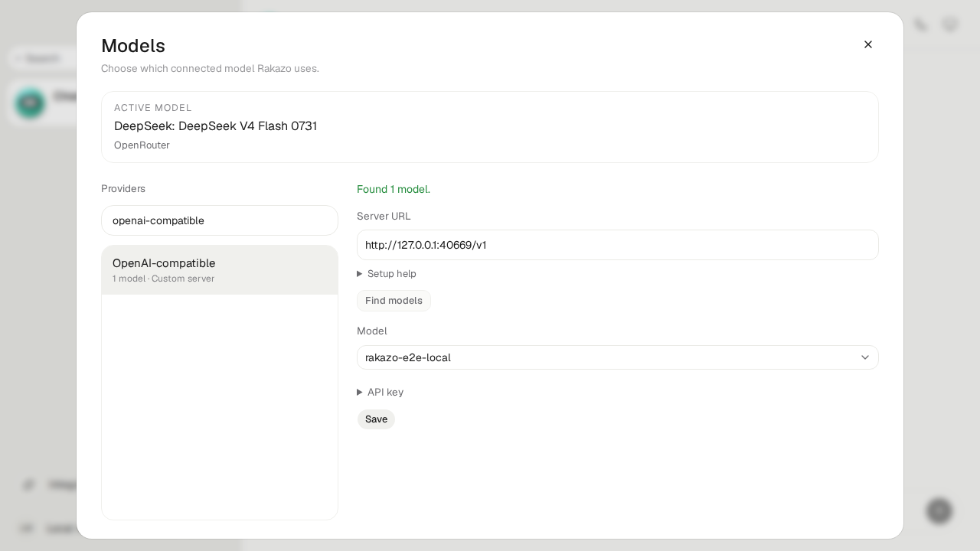The height and width of the screenshot is (551, 980).
Task: Close the Models dialog with the X icon
Action: pyautogui.click(x=868, y=44)
